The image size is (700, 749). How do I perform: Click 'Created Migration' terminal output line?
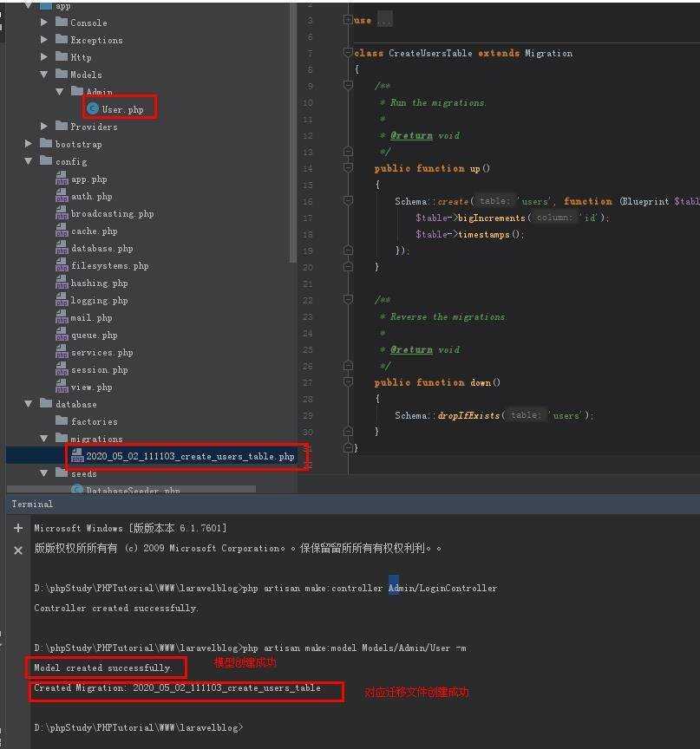(x=177, y=687)
